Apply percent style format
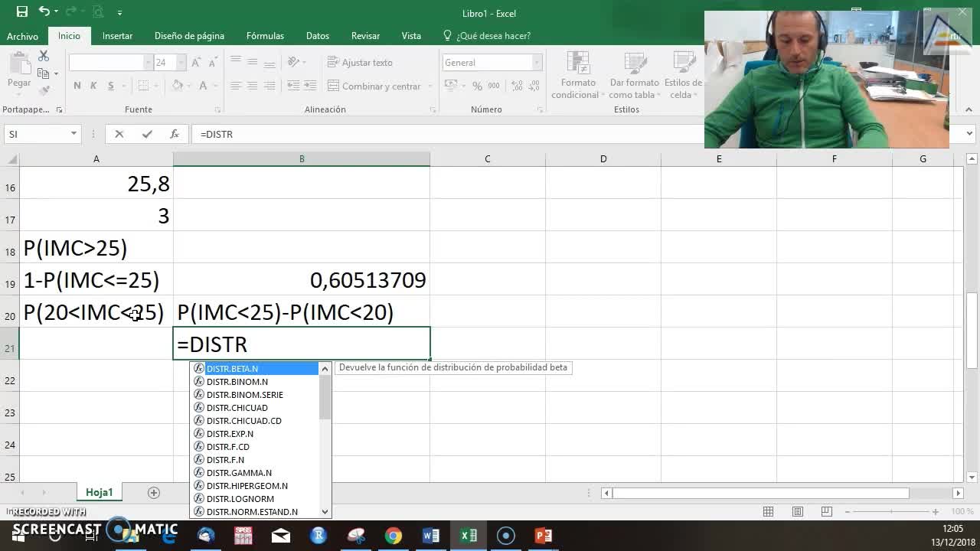Screen dimensions: 980x551 (x=477, y=86)
